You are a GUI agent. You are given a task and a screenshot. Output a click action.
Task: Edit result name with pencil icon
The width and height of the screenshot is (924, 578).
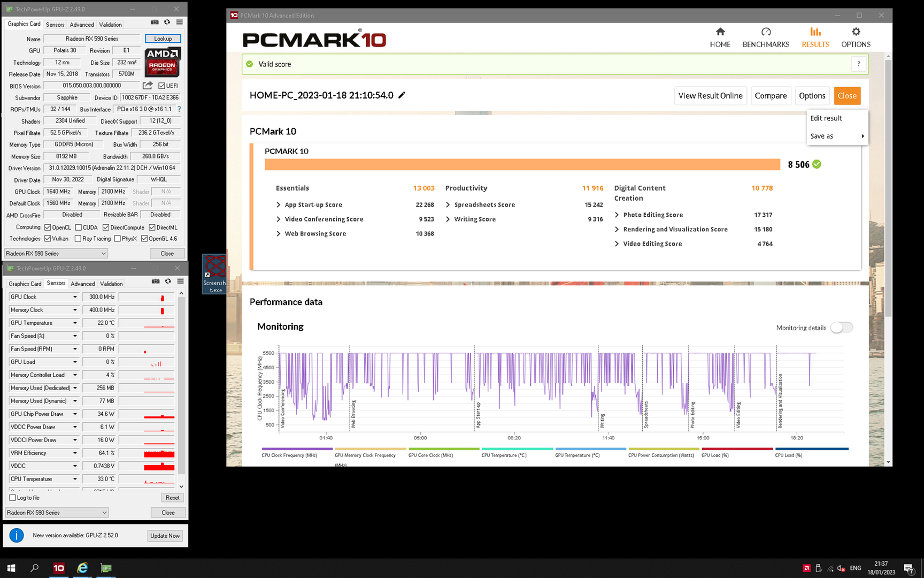[x=402, y=95]
